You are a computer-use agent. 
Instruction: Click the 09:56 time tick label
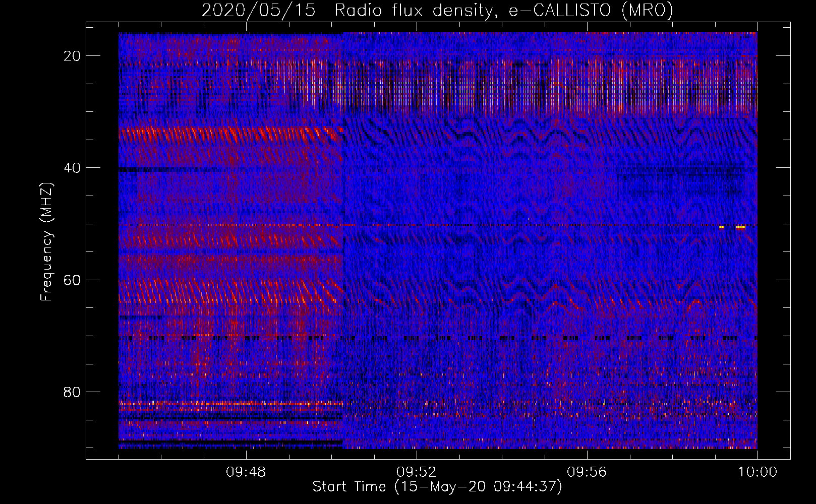(x=587, y=472)
